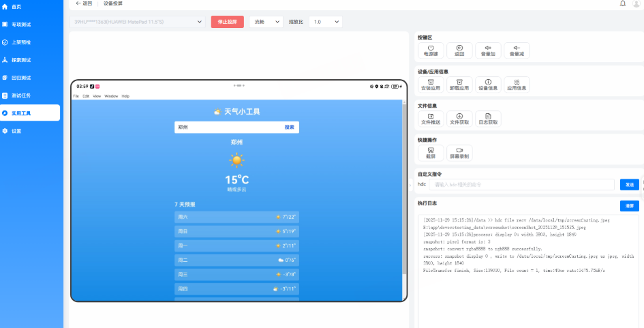The height and width of the screenshot is (328, 644).
Task: Click 停止投屏 button
Action: click(227, 22)
